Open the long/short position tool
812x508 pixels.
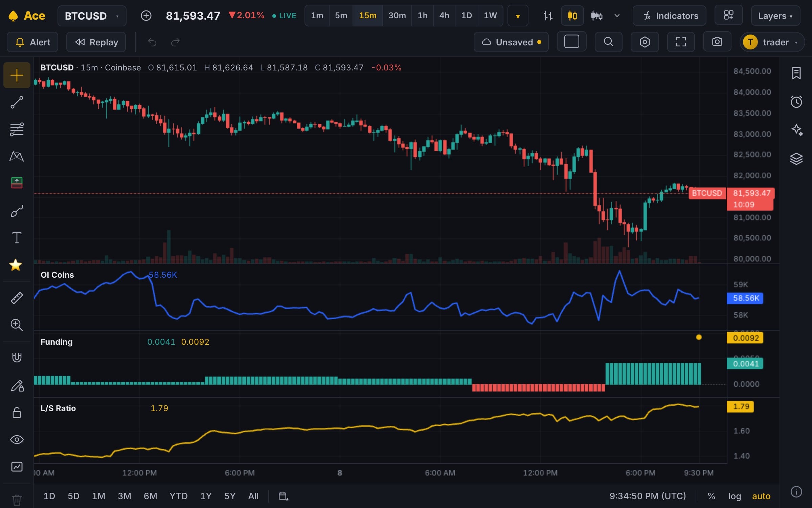tap(17, 183)
